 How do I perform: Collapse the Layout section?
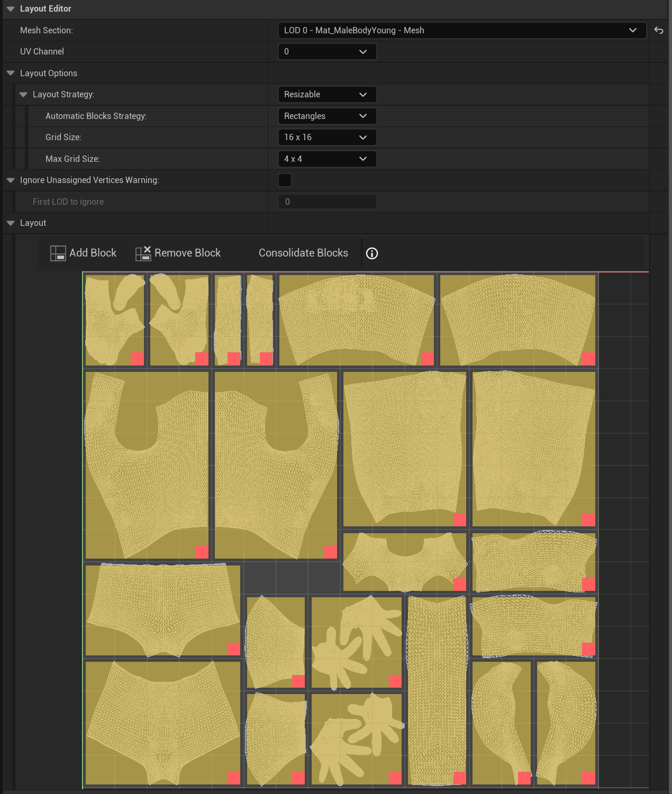click(x=11, y=223)
